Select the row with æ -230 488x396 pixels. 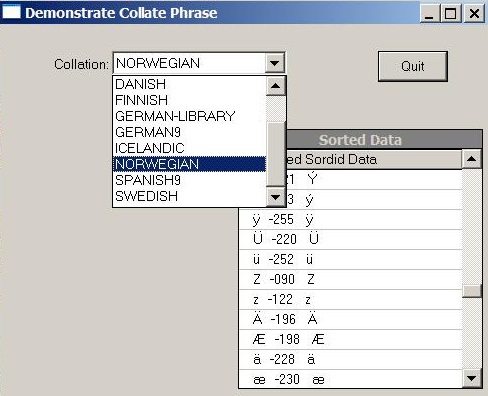click(351, 379)
